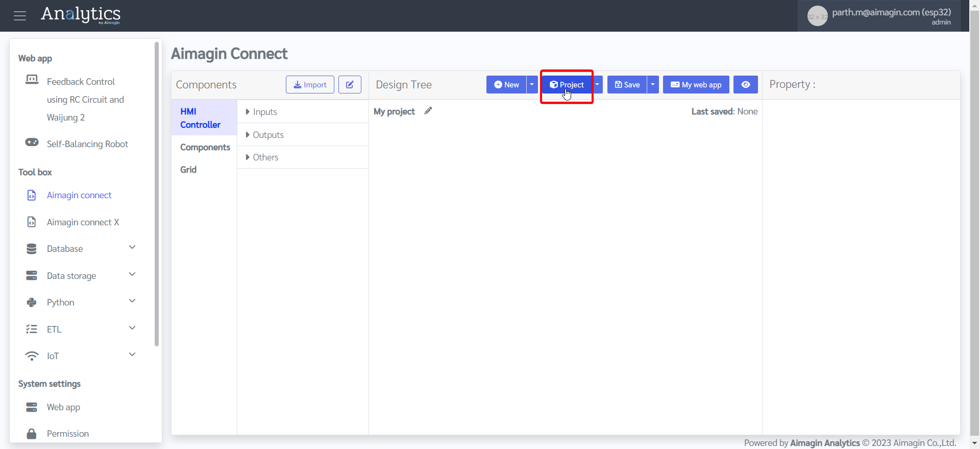Click the pencil icon beside My project
980x449 pixels.
point(428,111)
